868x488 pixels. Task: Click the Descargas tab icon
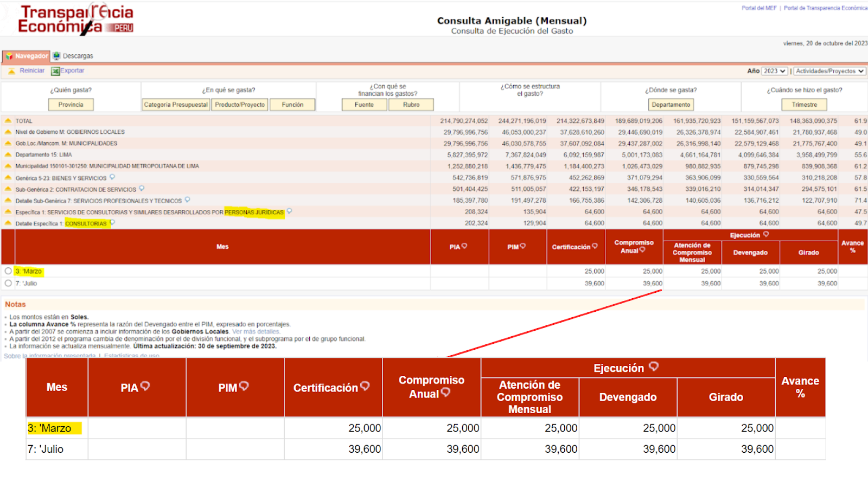click(x=56, y=56)
